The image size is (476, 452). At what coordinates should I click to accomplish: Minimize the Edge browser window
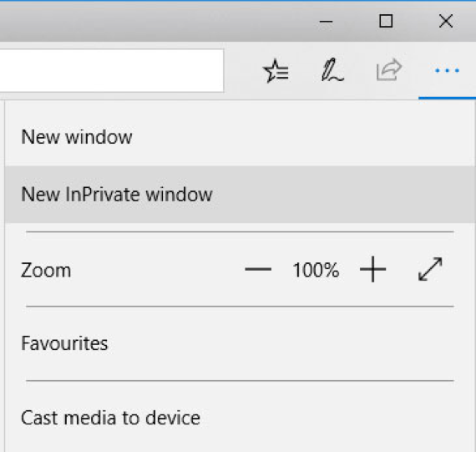pos(326,22)
